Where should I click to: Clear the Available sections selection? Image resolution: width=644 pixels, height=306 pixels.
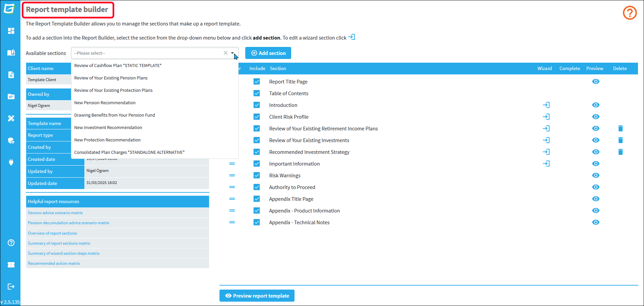pyautogui.click(x=226, y=53)
